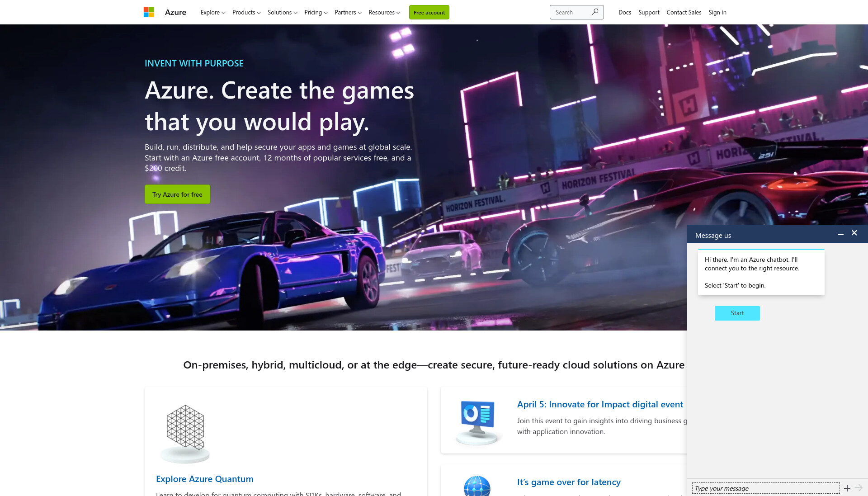Expand the Partners menu
868x496 pixels.
[348, 12]
